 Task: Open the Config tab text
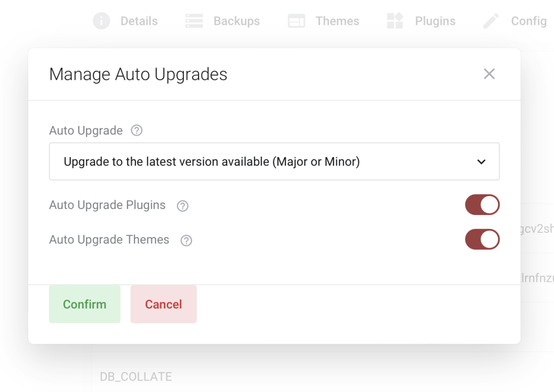tap(529, 21)
